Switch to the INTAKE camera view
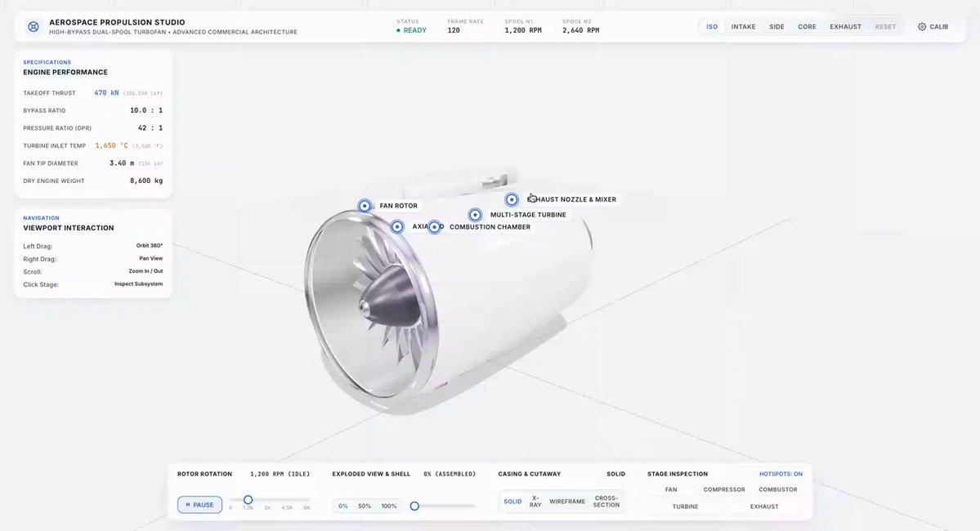This screenshot has width=980, height=531. (x=743, y=27)
